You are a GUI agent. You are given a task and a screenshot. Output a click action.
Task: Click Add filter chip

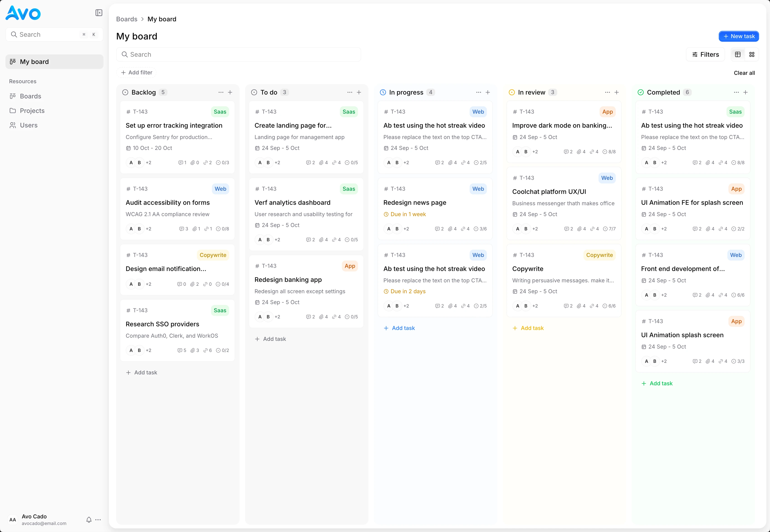(x=136, y=73)
